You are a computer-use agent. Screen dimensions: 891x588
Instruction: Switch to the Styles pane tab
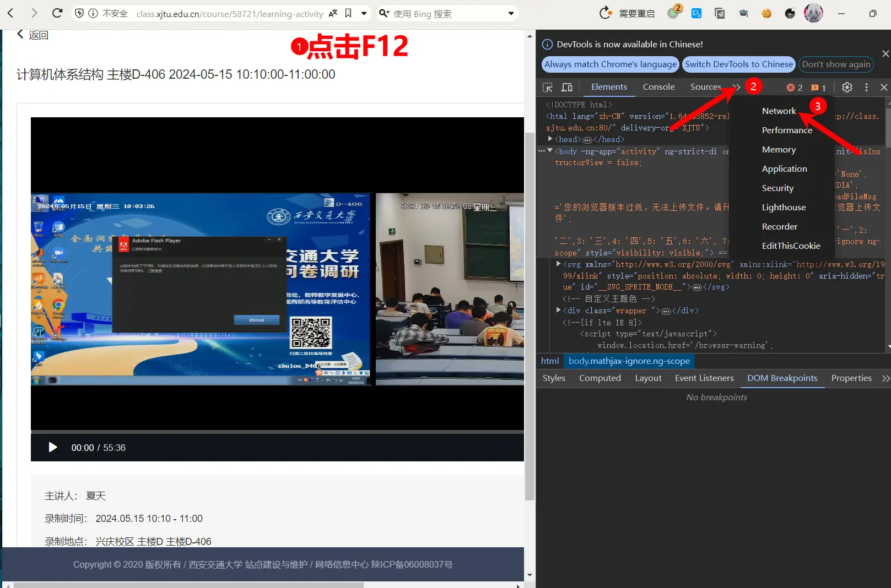tap(554, 378)
